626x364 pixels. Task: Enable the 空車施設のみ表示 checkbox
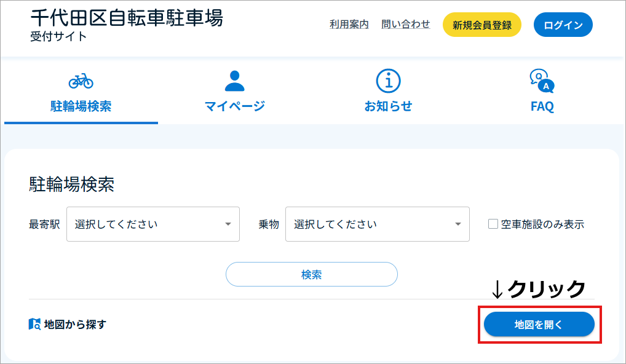coord(493,224)
